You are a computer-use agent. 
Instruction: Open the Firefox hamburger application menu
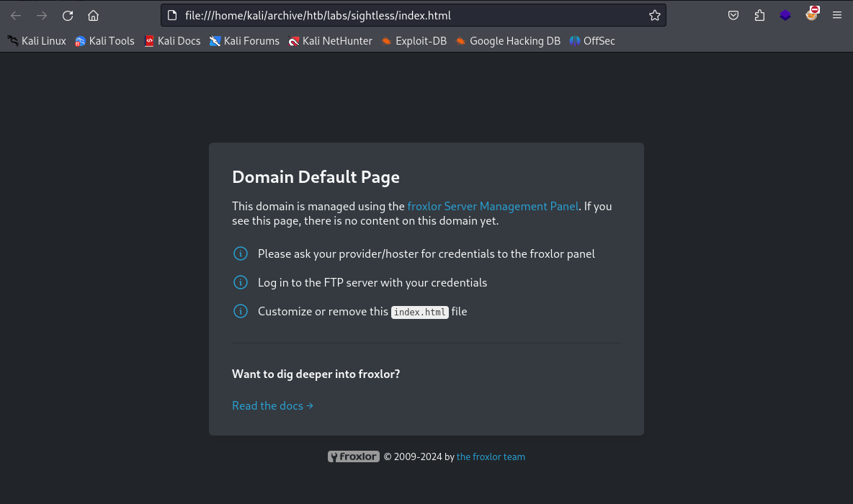coord(836,16)
